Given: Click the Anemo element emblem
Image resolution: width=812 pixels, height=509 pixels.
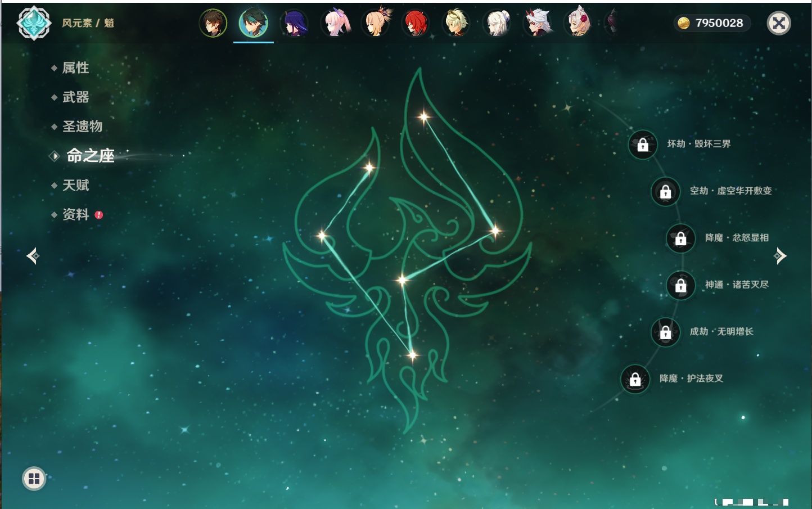Looking at the screenshot, I should (x=34, y=23).
